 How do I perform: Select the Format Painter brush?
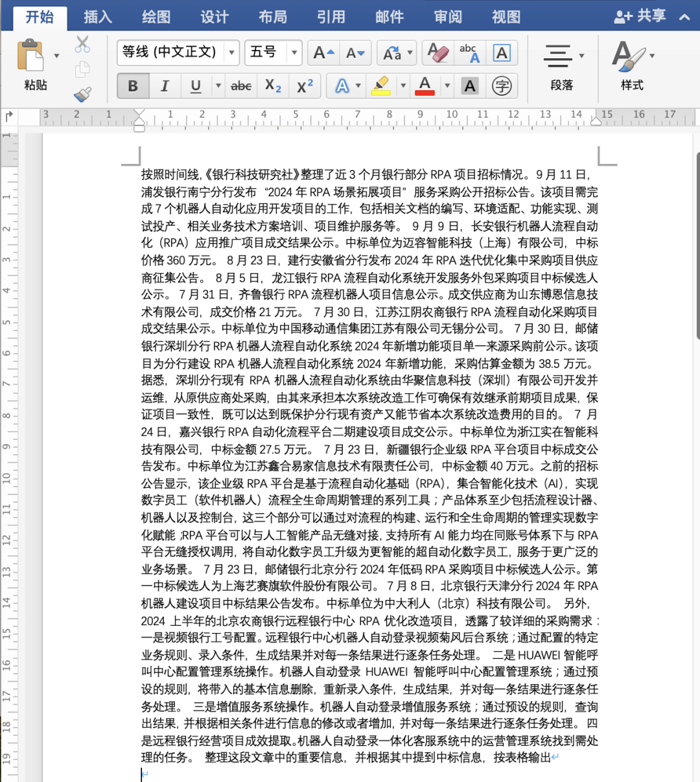(82, 95)
